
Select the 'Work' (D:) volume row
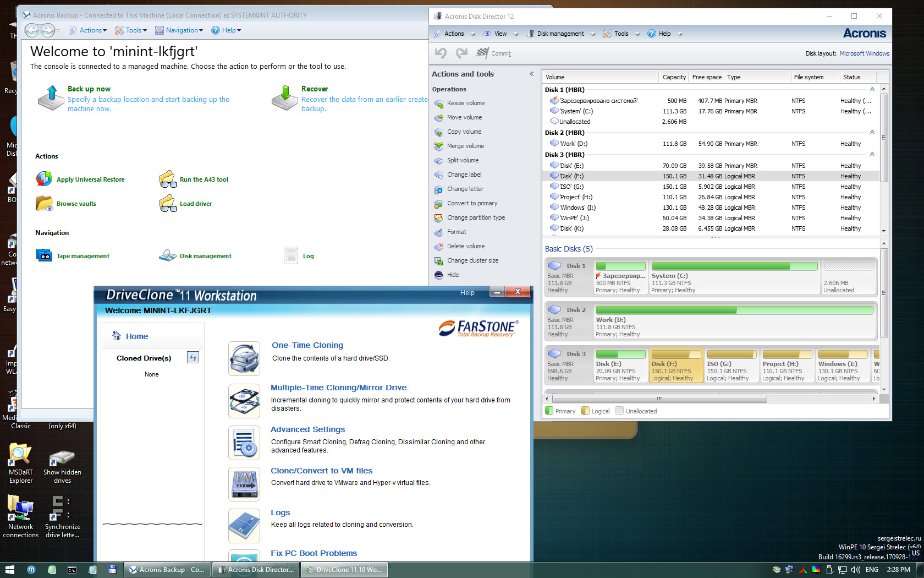point(712,144)
